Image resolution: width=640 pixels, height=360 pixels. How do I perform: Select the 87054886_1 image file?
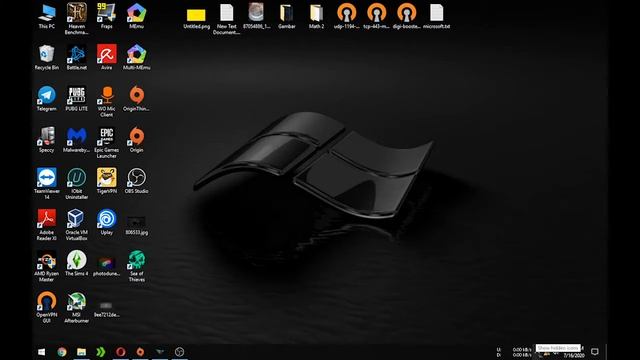(x=256, y=16)
